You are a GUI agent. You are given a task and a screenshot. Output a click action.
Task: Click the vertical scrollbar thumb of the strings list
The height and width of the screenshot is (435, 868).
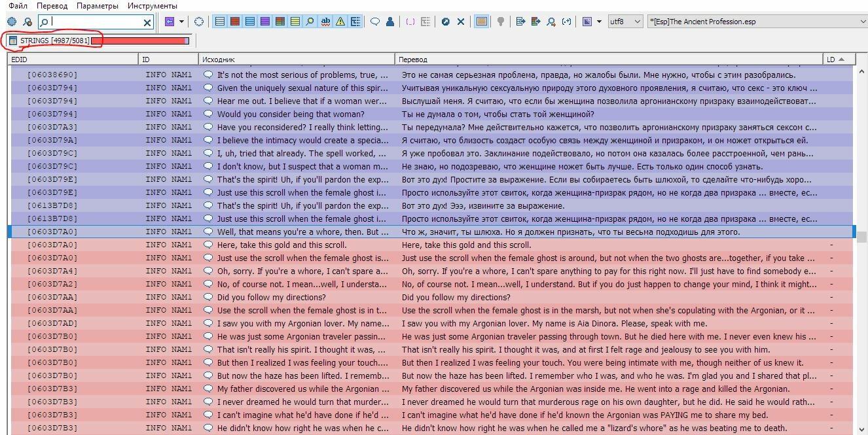coord(862,237)
